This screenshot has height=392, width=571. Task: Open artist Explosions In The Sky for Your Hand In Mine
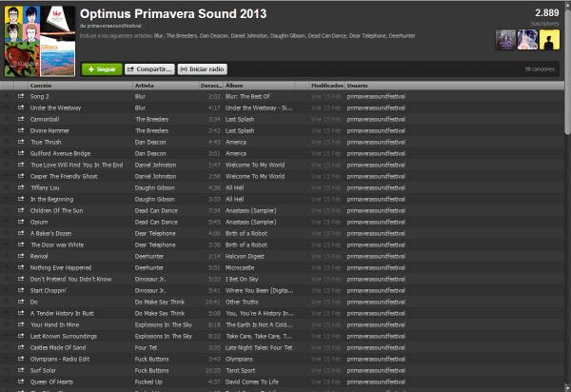click(x=164, y=324)
